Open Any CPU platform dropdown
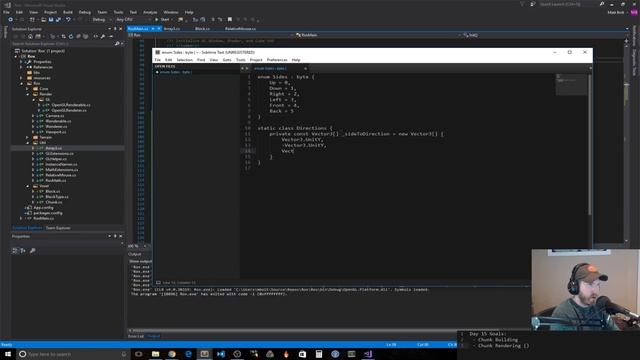Viewport: 640px width, 360px height. click(133, 20)
